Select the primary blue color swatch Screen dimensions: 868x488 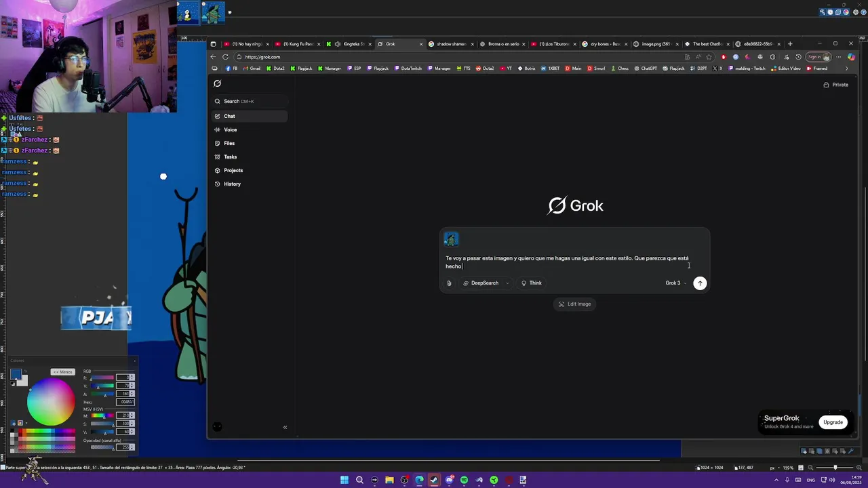pos(16,375)
